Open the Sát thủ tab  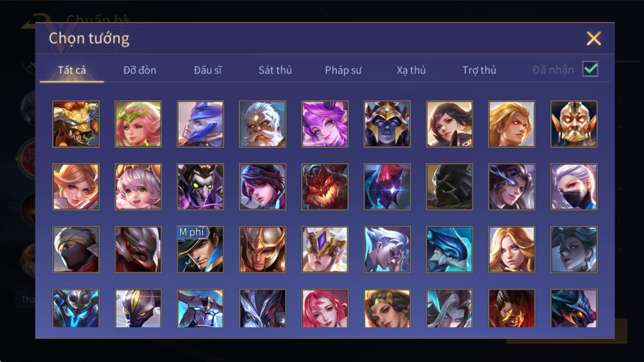[x=275, y=70]
